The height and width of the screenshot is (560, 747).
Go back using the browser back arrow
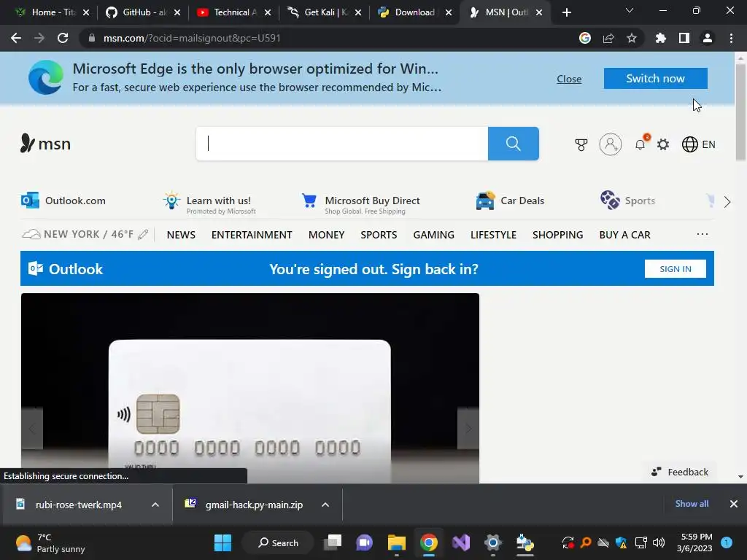[16, 38]
